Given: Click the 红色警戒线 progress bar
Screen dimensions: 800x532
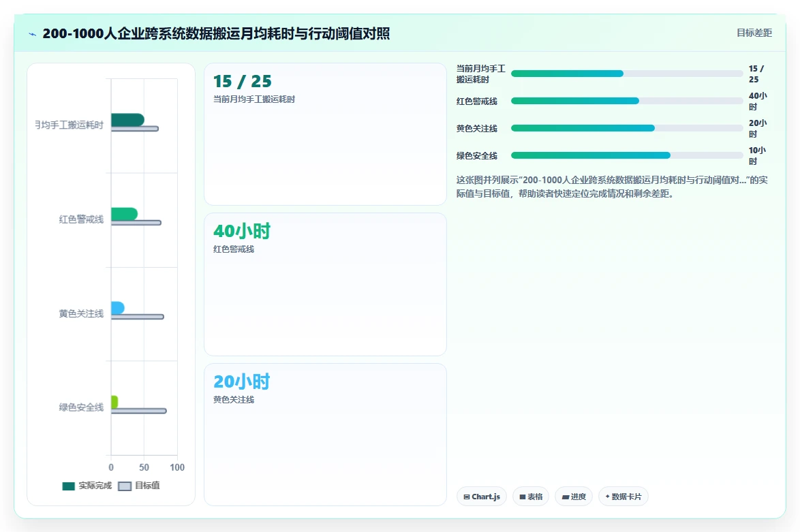Looking at the screenshot, I should click(627, 101).
